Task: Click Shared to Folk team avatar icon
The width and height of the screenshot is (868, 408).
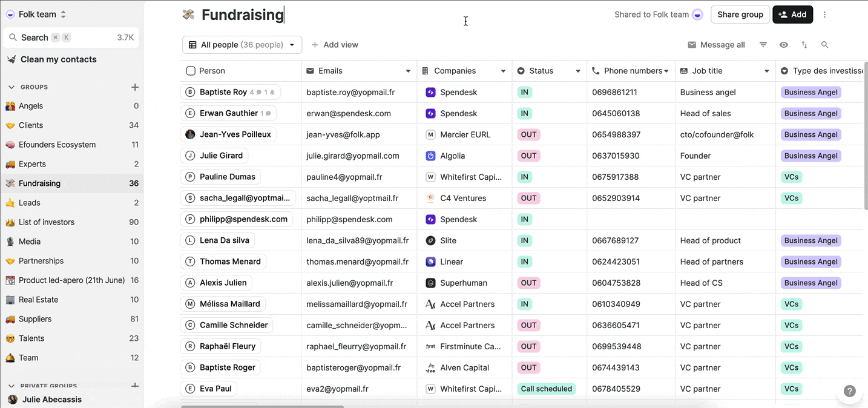Action: [x=698, y=15]
